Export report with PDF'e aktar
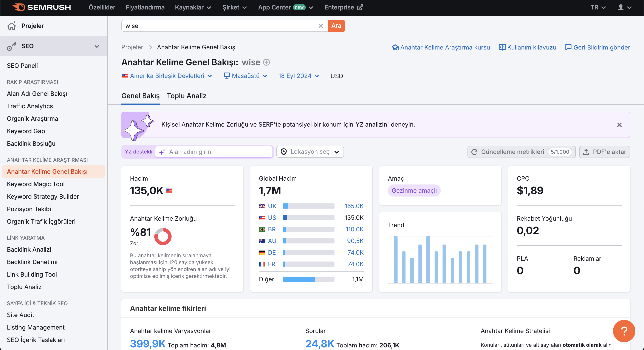This screenshot has width=644, height=350. pyautogui.click(x=604, y=152)
